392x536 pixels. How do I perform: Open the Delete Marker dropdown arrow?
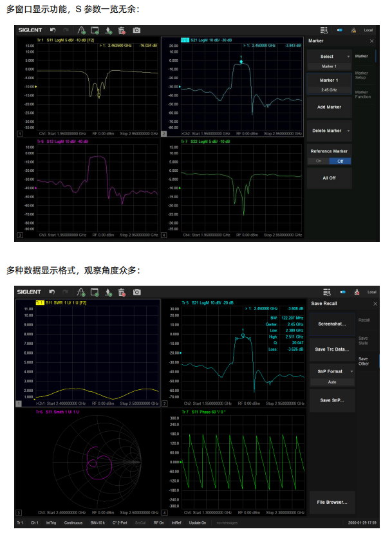348,131
